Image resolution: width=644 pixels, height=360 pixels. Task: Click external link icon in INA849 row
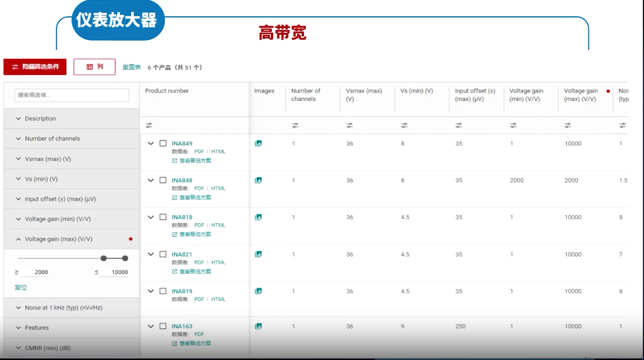pos(175,161)
